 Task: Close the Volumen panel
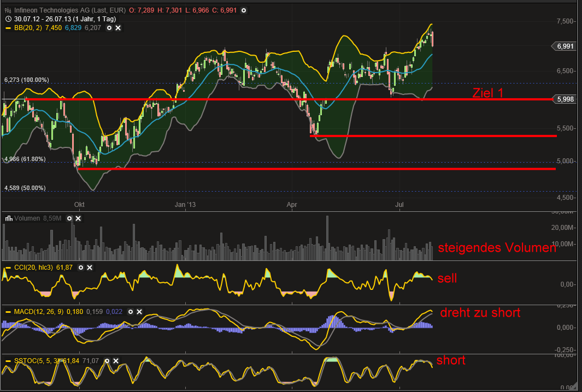coord(78,218)
